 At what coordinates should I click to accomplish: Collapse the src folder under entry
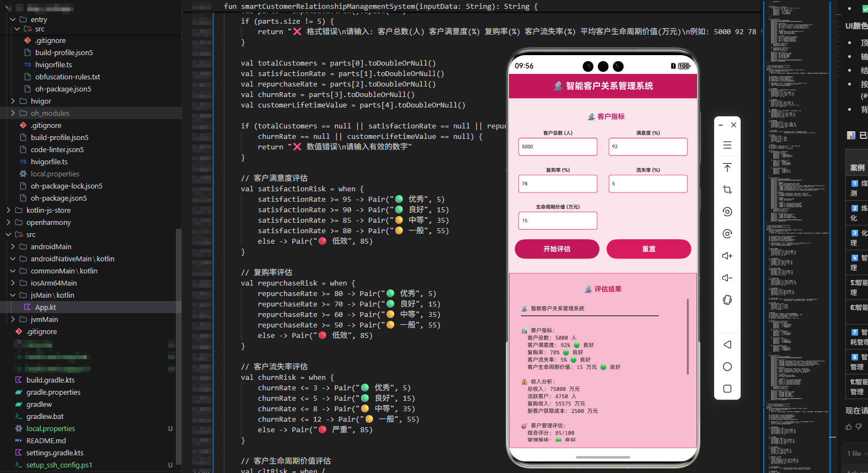17,29
